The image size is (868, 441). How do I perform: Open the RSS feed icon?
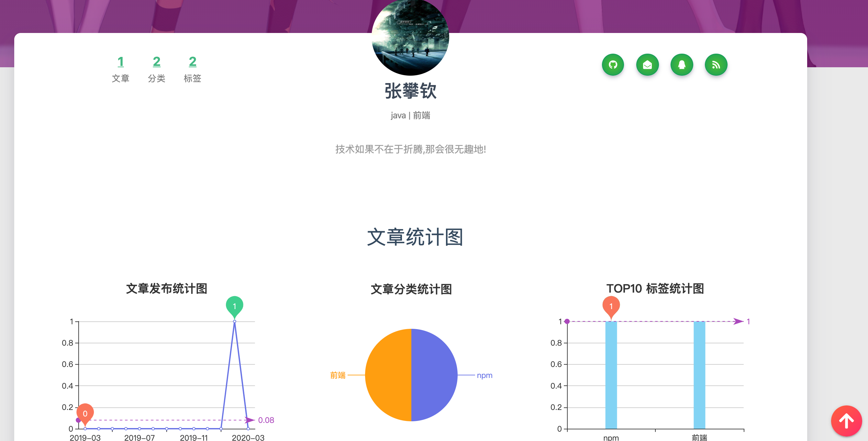point(716,65)
